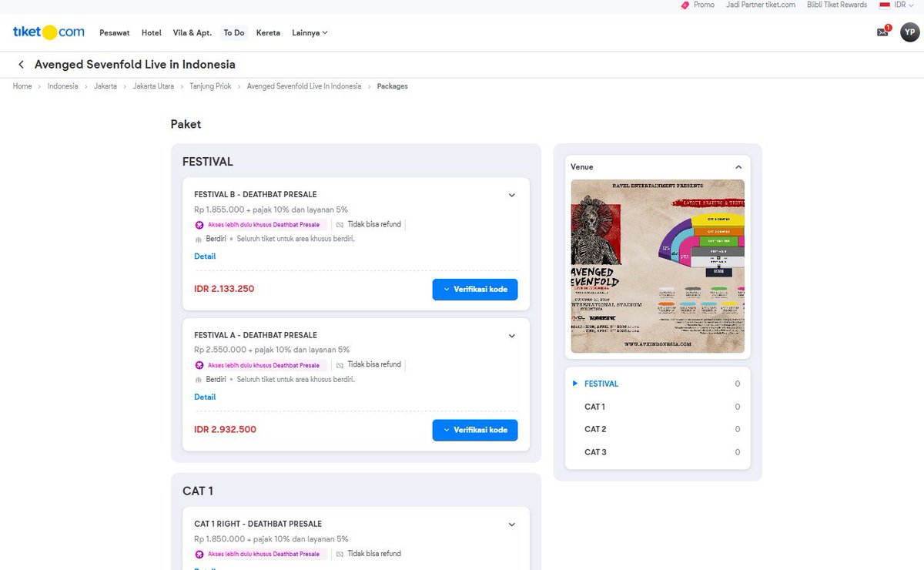Open Blibli Tiket Rewards link
924x570 pixels.
(x=837, y=5)
